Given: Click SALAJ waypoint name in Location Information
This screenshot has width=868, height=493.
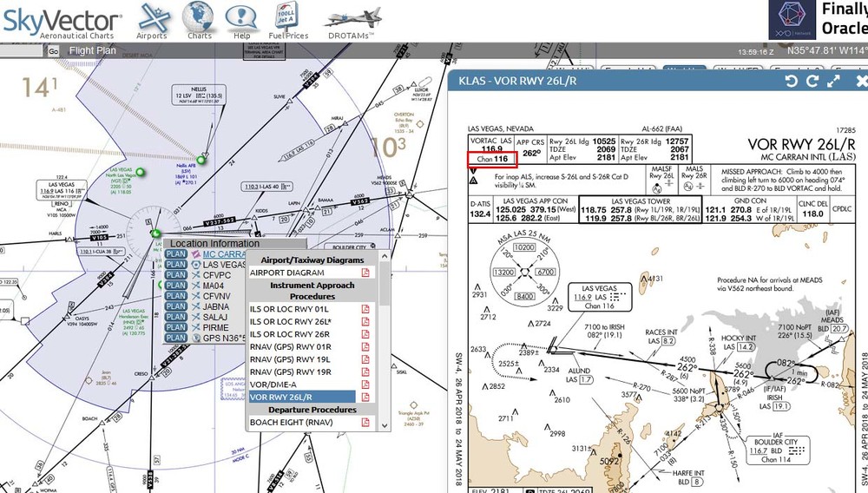Looking at the screenshot, I should [x=214, y=317].
